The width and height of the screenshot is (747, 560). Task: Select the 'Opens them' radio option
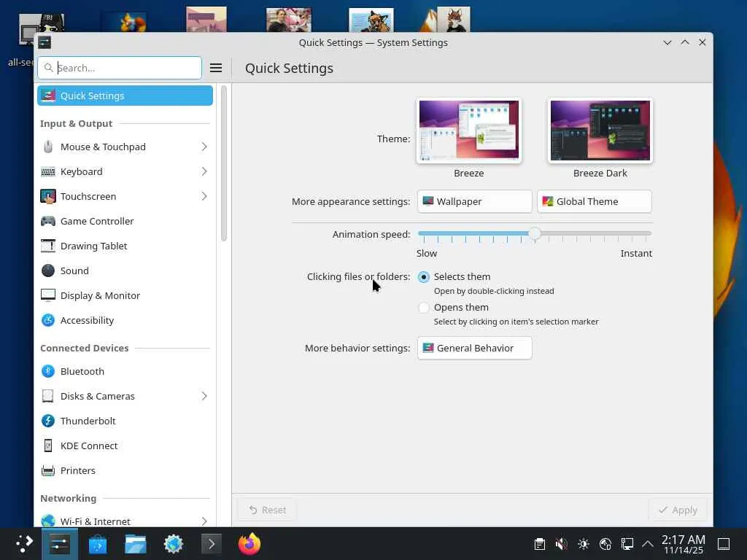pyautogui.click(x=423, y=308)
